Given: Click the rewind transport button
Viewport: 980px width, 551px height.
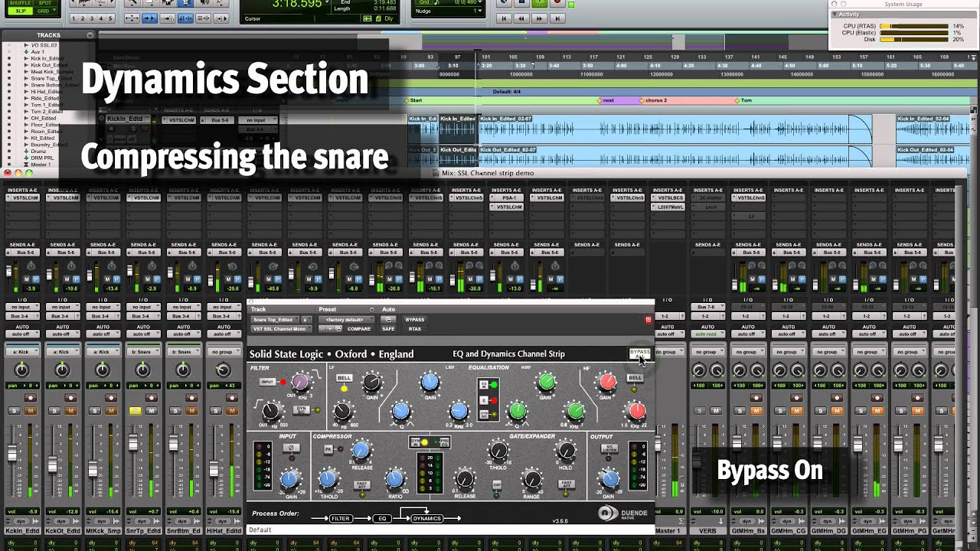Looking at the screenshot, I should coord(521,18).
